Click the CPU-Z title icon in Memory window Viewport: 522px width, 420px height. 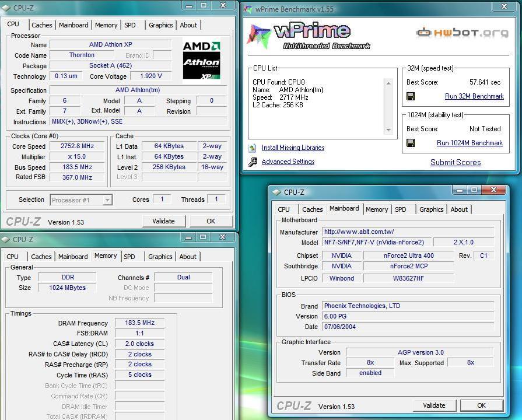coord(6,240)
